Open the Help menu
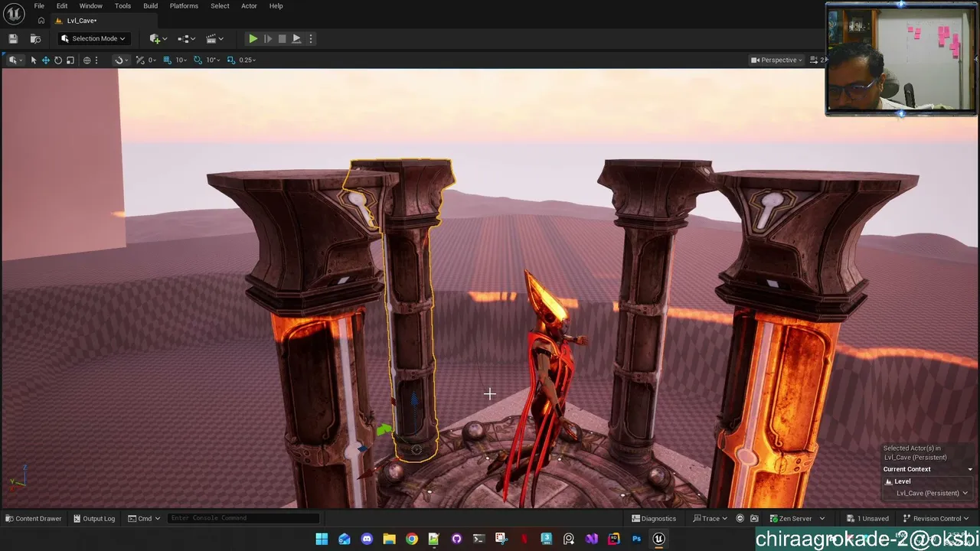 276,6
